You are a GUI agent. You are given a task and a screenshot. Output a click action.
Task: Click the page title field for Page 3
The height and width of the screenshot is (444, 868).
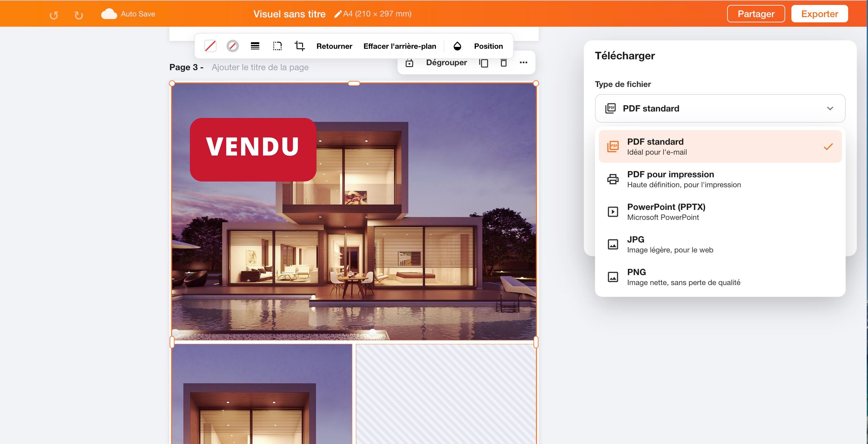(x=260, y=67)
